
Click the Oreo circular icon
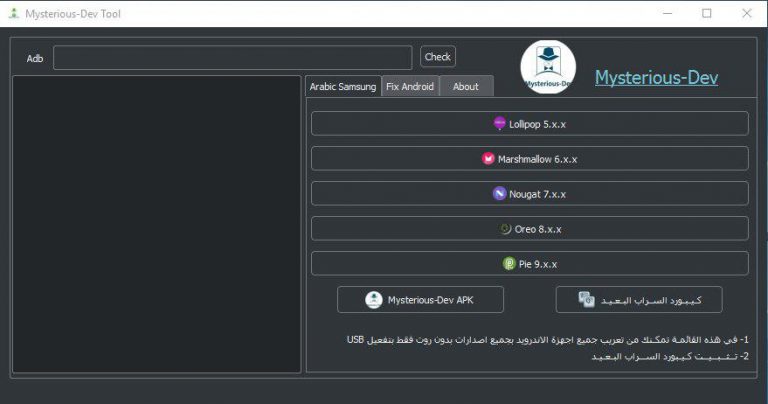tap(505, 229)
